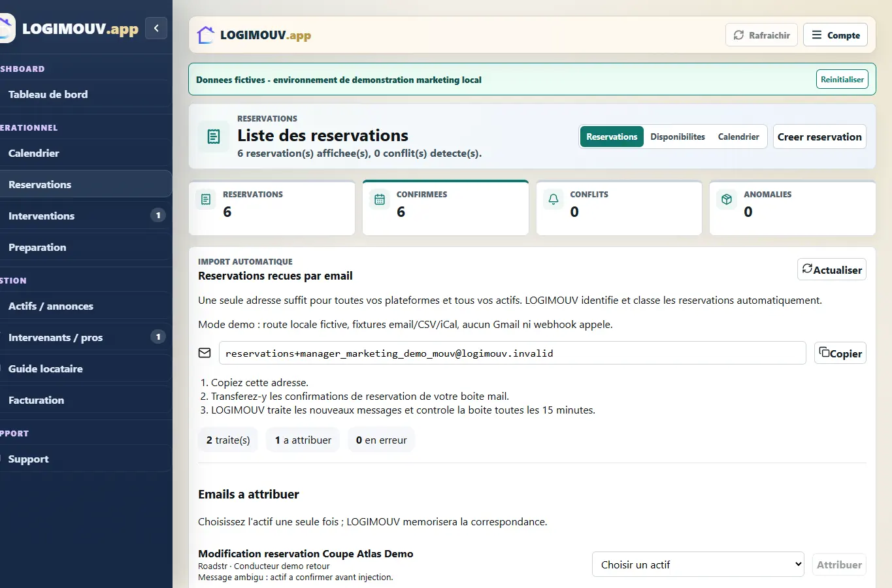The height and width of the screenshot is (588, 892).
Task: Open Preparation in the sidebar
Action: [x=85, y=247]
